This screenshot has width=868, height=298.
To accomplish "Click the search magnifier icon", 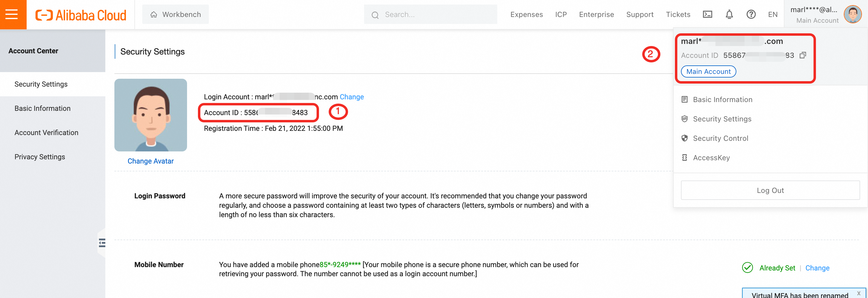I will point(375,15).
